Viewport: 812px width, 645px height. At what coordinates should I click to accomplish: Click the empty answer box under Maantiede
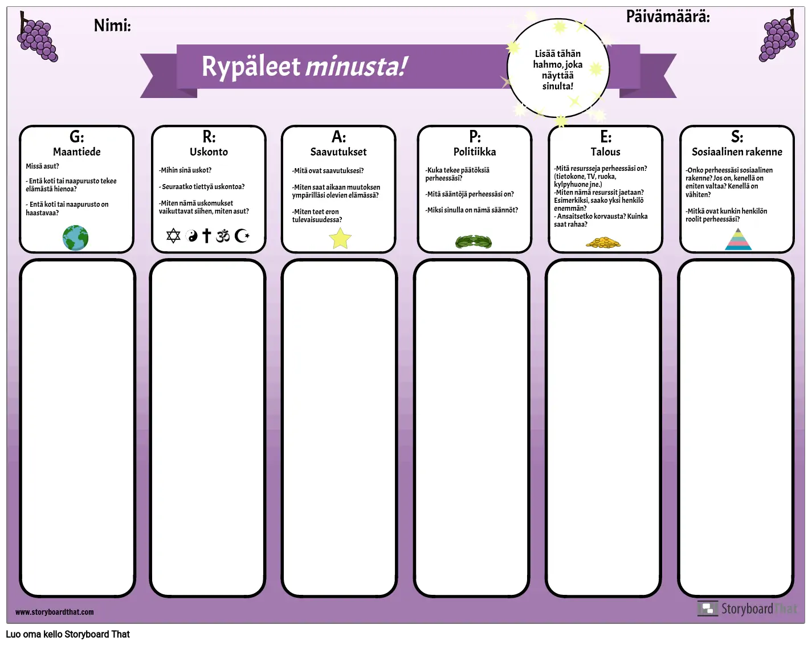point(77,428)
